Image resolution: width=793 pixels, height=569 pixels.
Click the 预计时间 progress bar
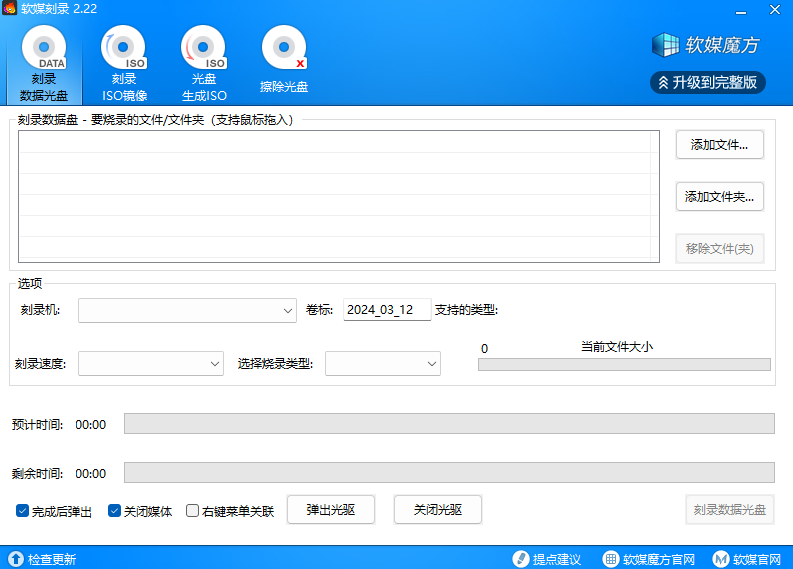coord(448,424)
